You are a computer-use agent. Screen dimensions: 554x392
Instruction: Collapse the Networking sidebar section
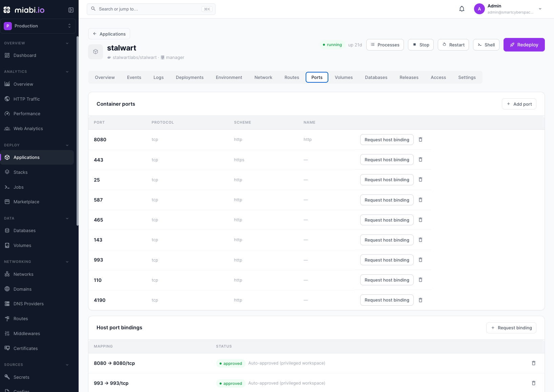pos(67,262)
